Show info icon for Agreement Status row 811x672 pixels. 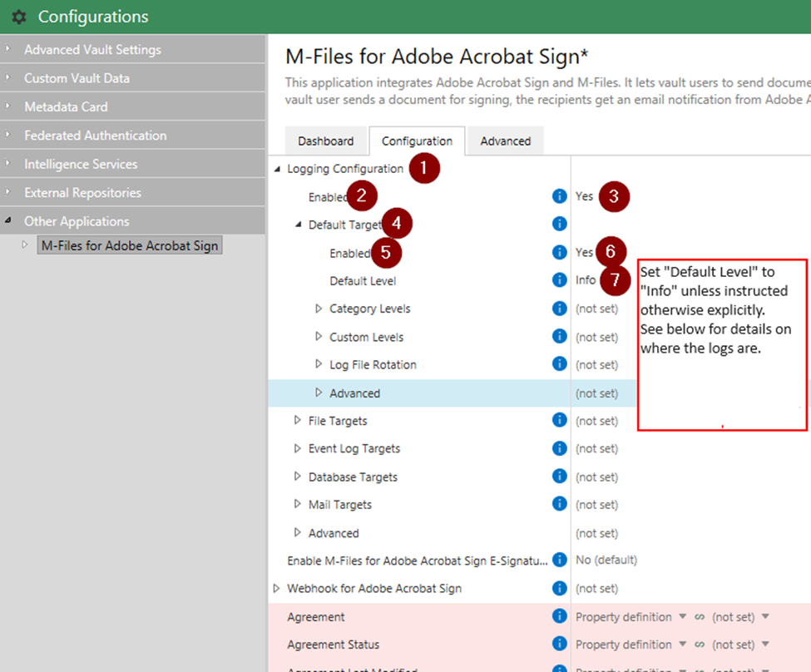pyautogui.click(x=559, y=644)
